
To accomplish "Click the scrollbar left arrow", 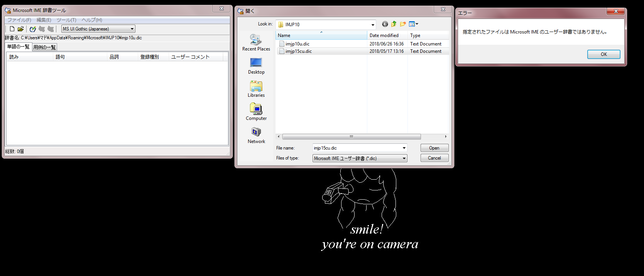I will (x=279, y=137).
